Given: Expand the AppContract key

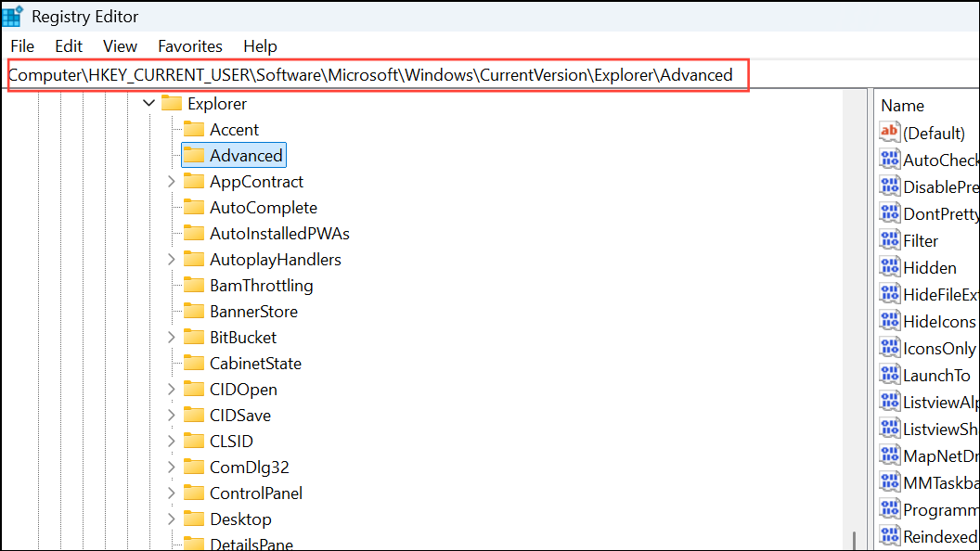Looking at the screenshot, I should [x=170, y=181].
